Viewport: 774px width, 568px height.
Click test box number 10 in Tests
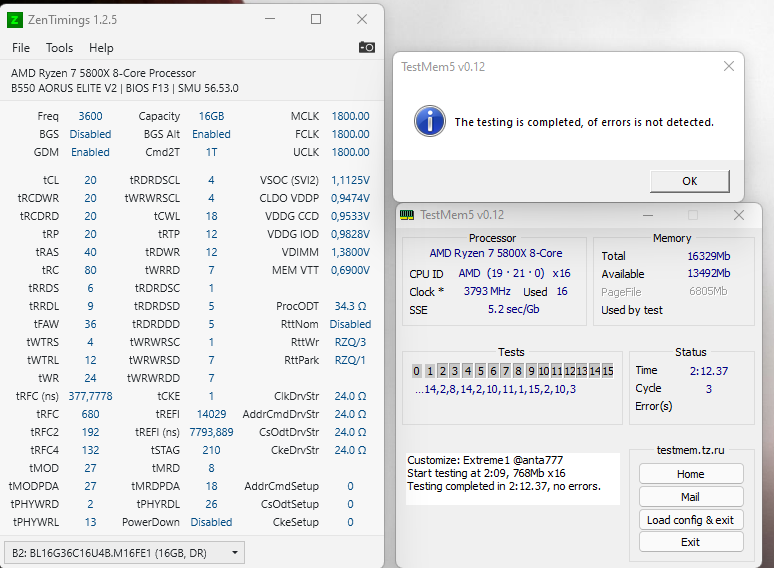544,371
